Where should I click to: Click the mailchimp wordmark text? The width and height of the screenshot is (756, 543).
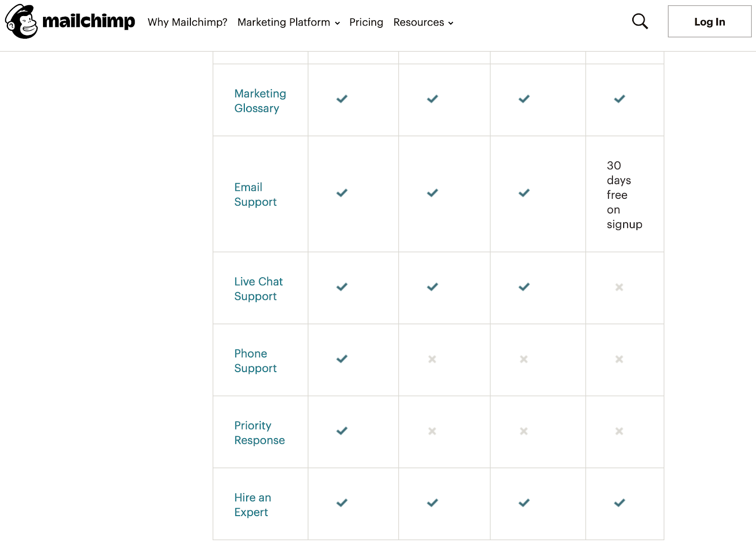pos(88,21)
